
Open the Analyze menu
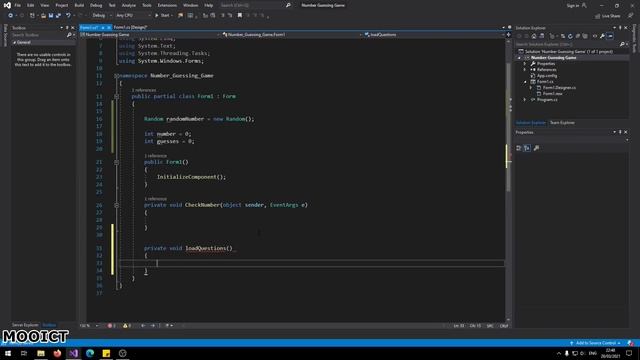129,5
